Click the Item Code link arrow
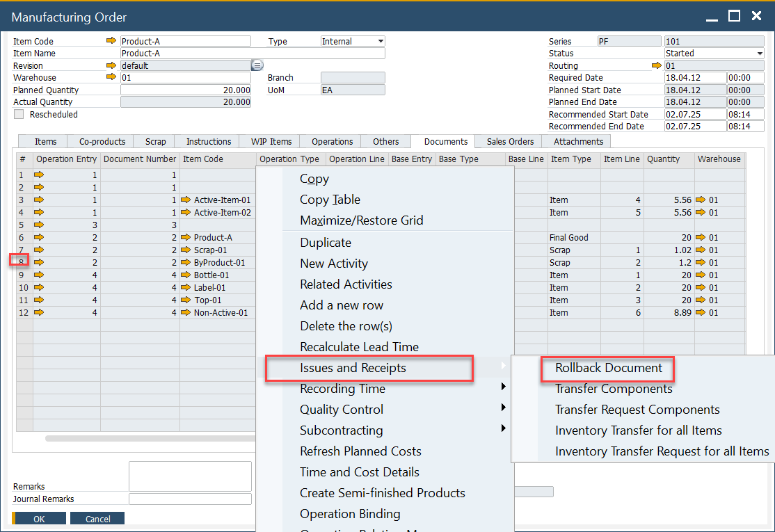 coord(111,41)
